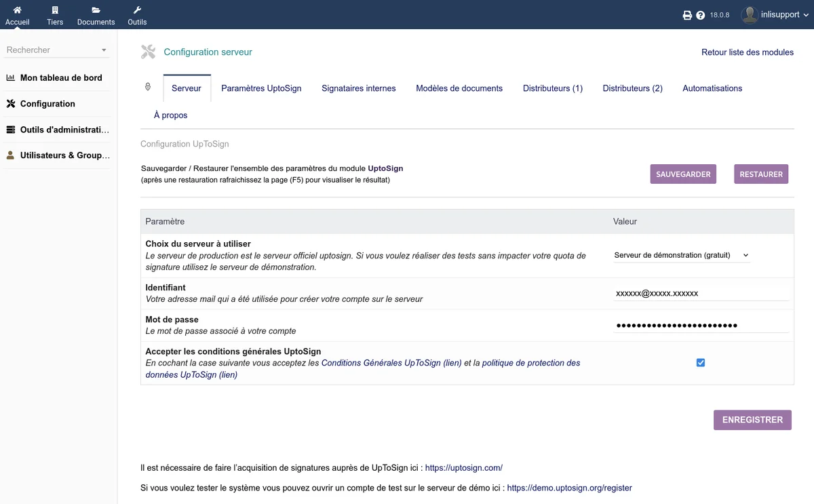Click the Identifiant email input field
The height and width of the screenshot is (504, 814).
701,293
